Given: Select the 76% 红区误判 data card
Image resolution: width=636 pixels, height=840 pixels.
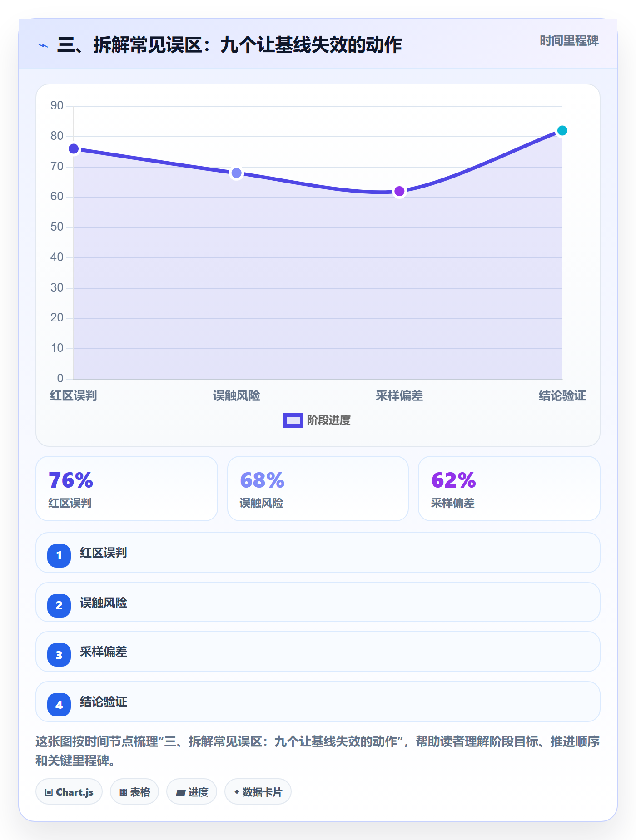Looking at the screenshot, I should 127,489.
